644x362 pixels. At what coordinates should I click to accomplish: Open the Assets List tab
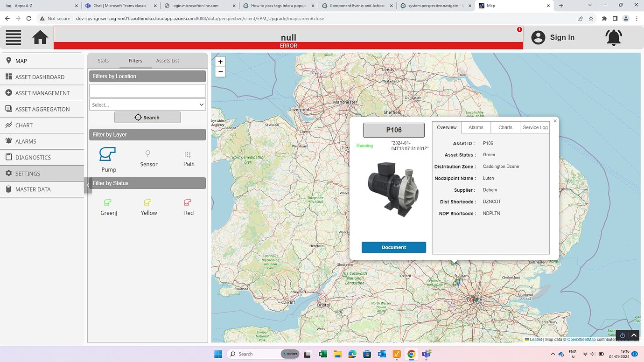168,61
